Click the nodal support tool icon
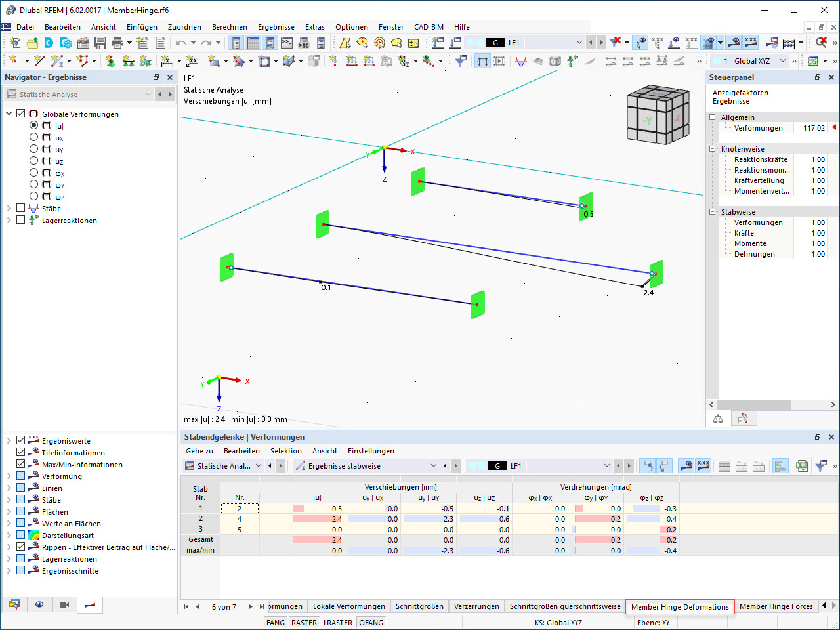 110,61
